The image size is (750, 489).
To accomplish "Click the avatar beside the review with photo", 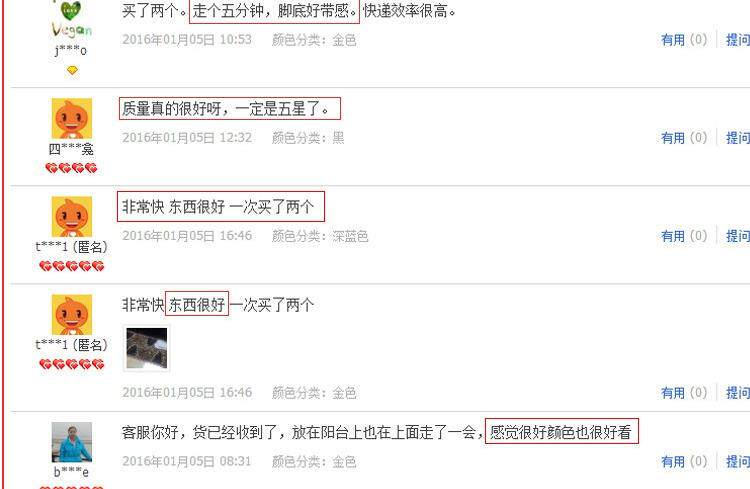I will point(72,315).
